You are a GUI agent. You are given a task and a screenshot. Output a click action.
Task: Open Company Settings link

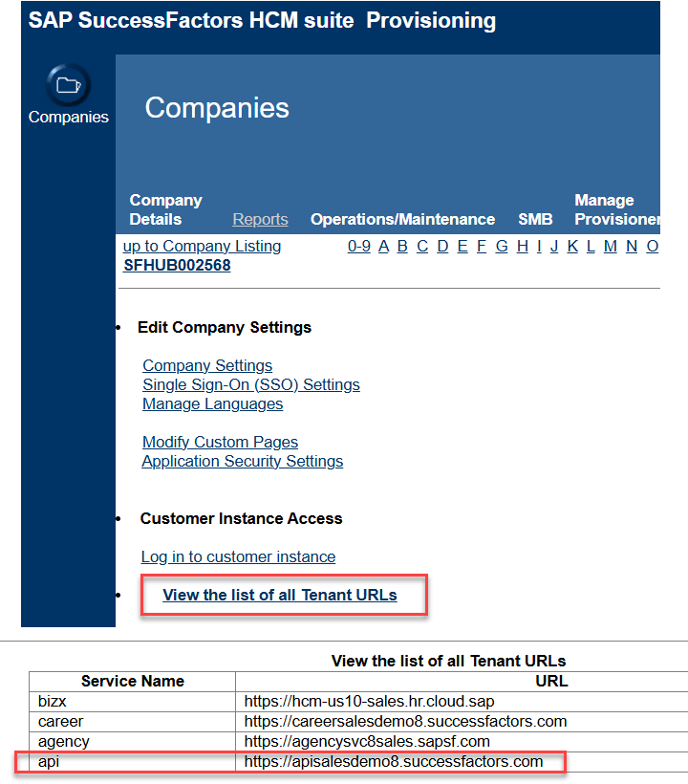(207, 365)
